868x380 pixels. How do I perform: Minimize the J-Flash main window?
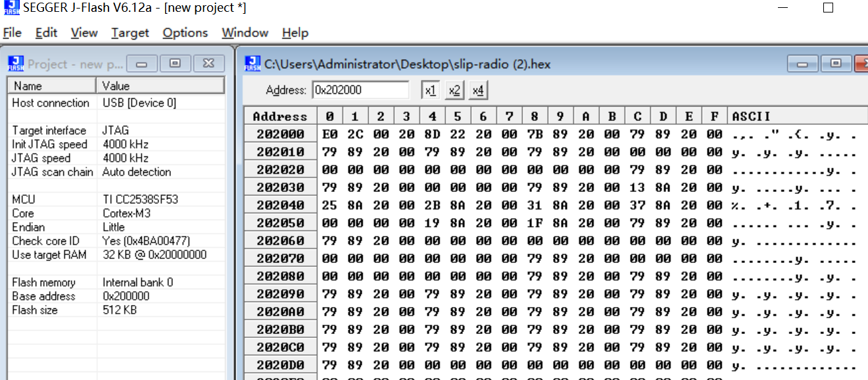[783, 8]
